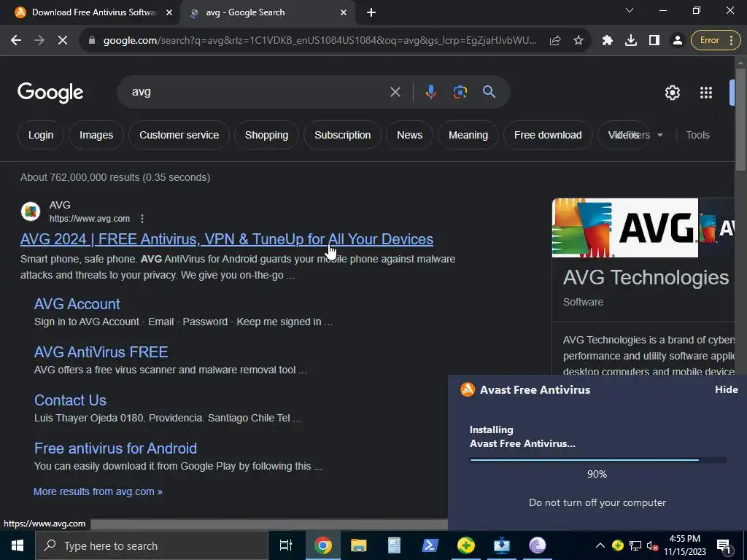Clear the Google search box
The width and height of the screenshot is (747, 560).
pyautogui.click(x=395, y=92)
